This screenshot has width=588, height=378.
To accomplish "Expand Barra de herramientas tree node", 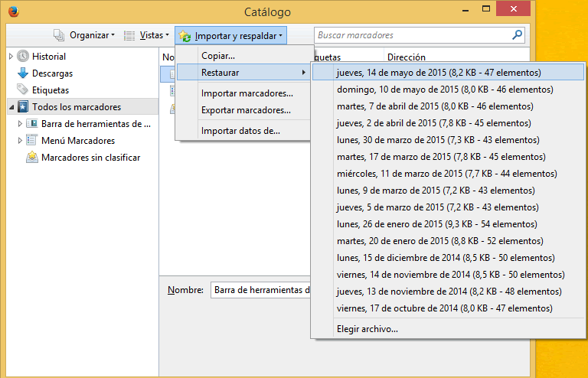I will (x=20, y=124).
